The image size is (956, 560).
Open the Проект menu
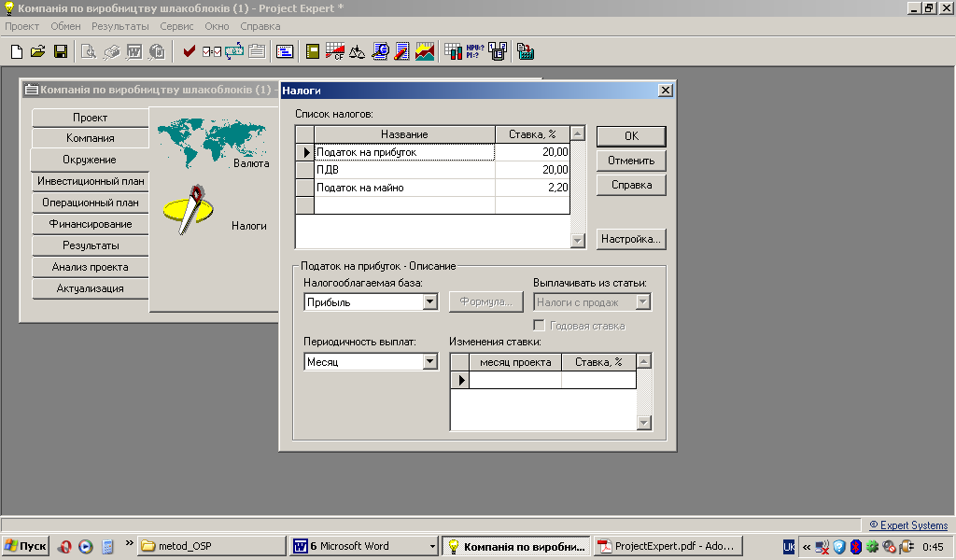(x=22, y=26)
